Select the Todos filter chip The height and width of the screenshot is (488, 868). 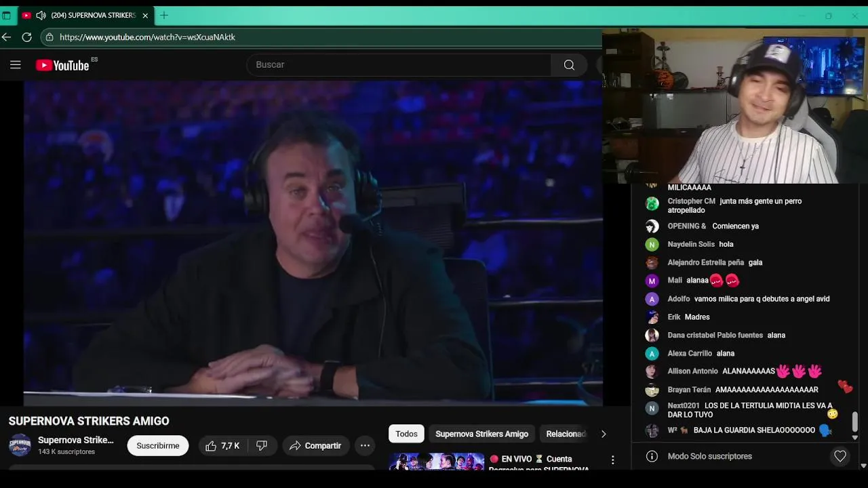pos(406,434)
